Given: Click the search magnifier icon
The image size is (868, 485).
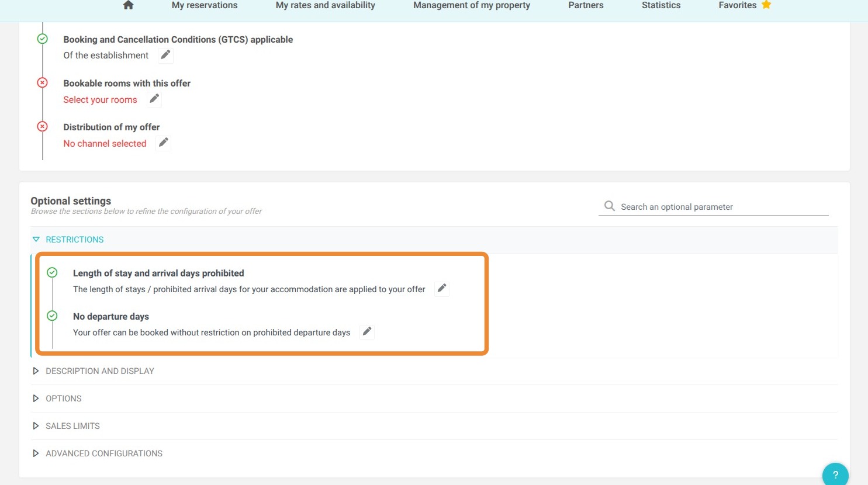Looking at the screenshot, I should [609, 206].
